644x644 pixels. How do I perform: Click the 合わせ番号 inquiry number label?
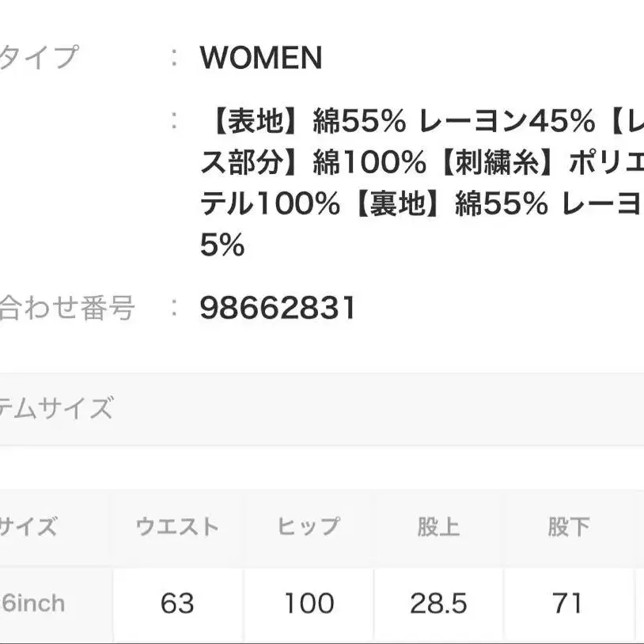67,308
